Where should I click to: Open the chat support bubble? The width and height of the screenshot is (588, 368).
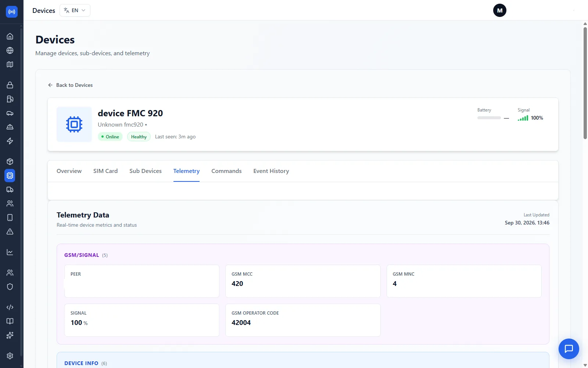(x=569, y=348)
